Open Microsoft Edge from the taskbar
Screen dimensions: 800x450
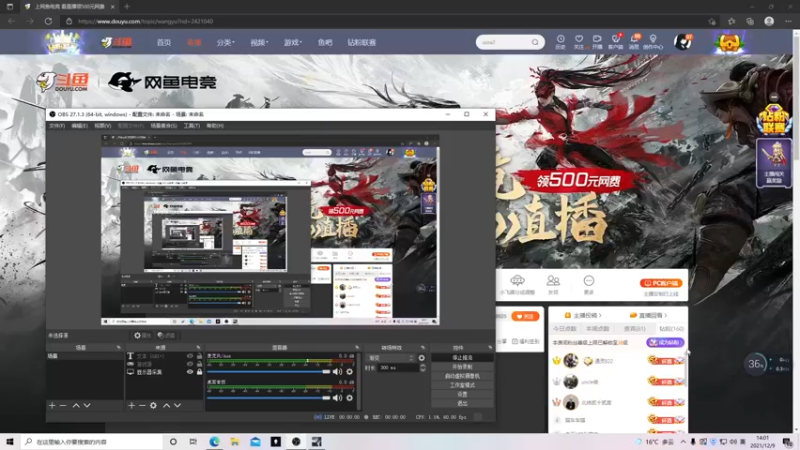click(x=214, y=442)
